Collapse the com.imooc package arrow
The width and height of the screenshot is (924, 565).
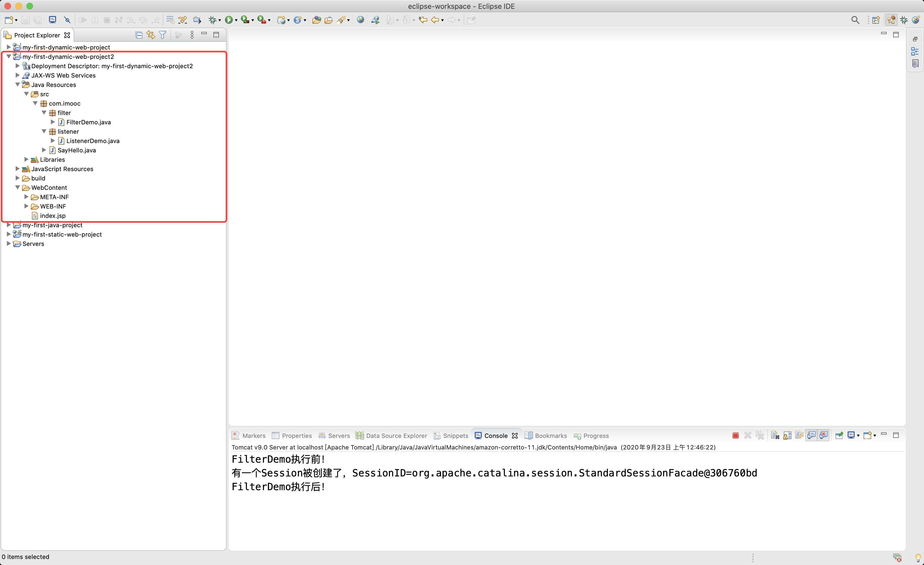tap(35, 103)
